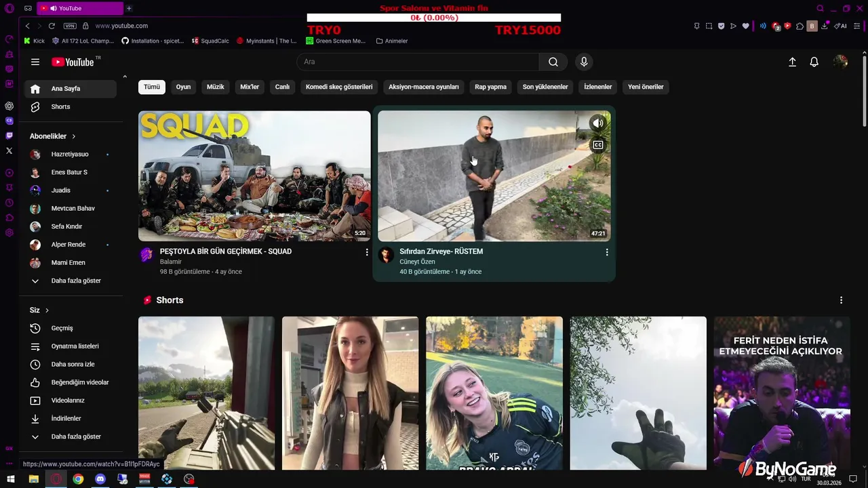Go to Ana Sayfa in sidebar

tap(71, 89)
